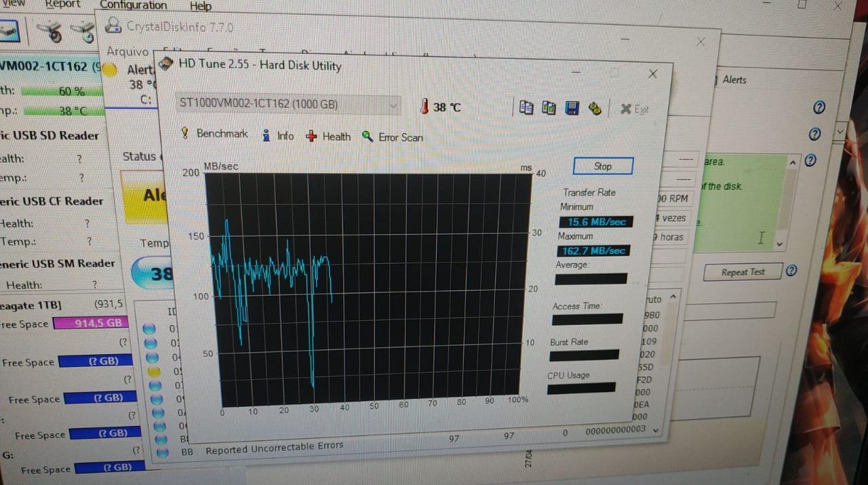This screenshot has height=485, width=868.
Task: Switch to the Benchmark tab
Action: [x=214, y=134]
